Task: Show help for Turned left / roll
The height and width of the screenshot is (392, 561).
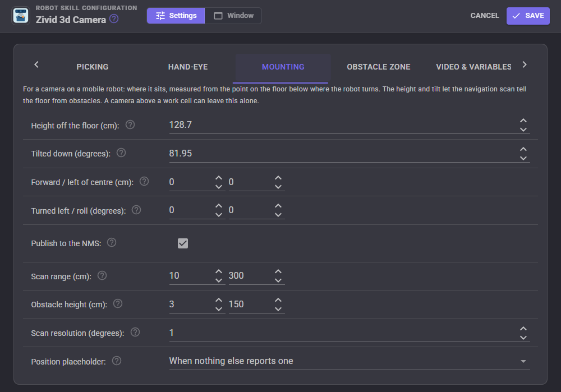Action: (136, 210)
